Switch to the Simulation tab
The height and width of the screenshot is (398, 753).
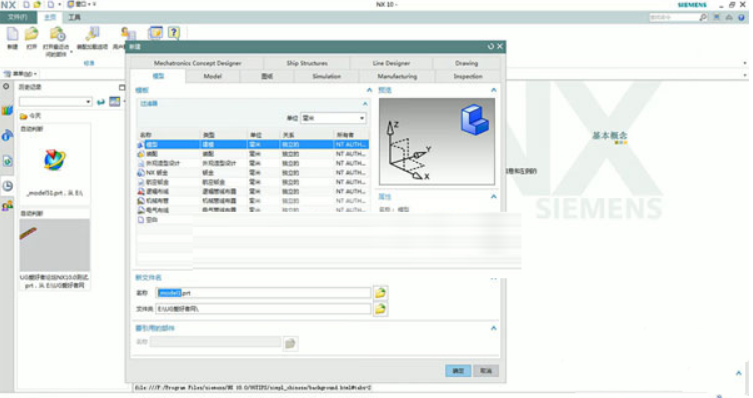(x=327, y=76)
